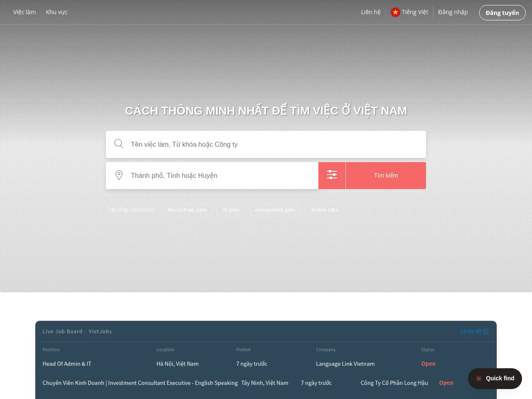Screen dimensions: 532x399
Task: Click Language Link Vietnam company name
Action: tap(345, 364)
